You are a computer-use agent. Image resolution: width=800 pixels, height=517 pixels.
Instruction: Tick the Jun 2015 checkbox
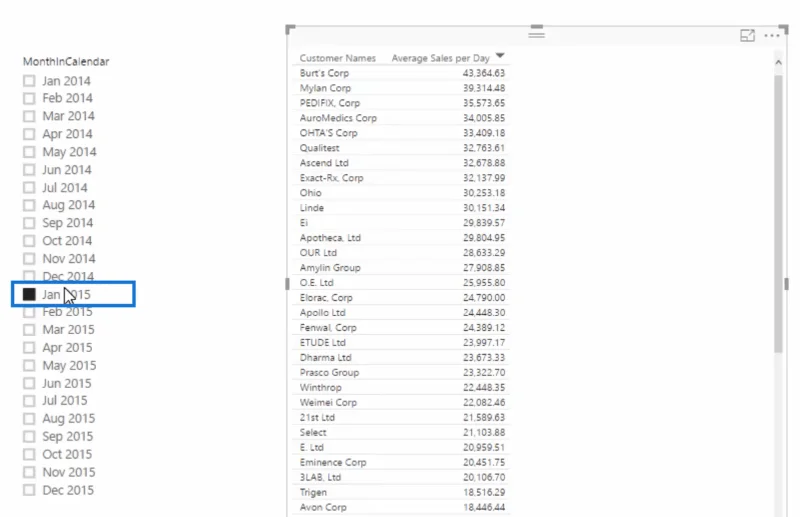point(29,383)
